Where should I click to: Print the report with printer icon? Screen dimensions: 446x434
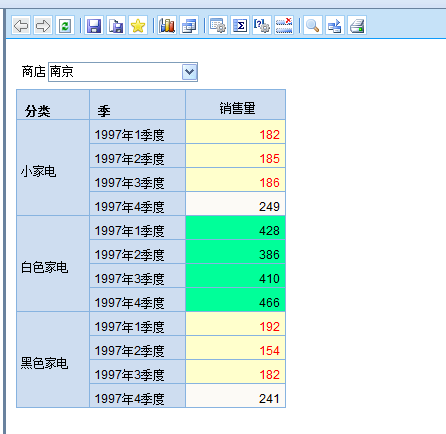click(357, 25)
